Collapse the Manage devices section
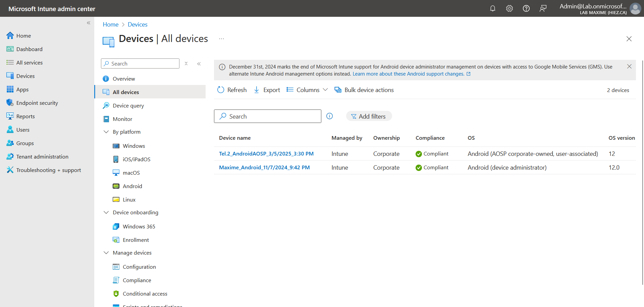This screenshot has width=644, height=307. click(106, 253)
